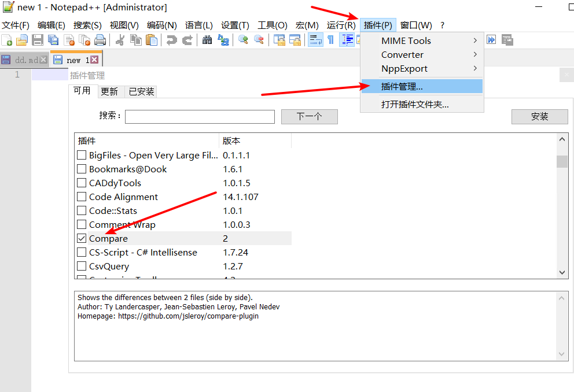Open Find with binoculars icon

pyautogui.click(x=207, y=40)
